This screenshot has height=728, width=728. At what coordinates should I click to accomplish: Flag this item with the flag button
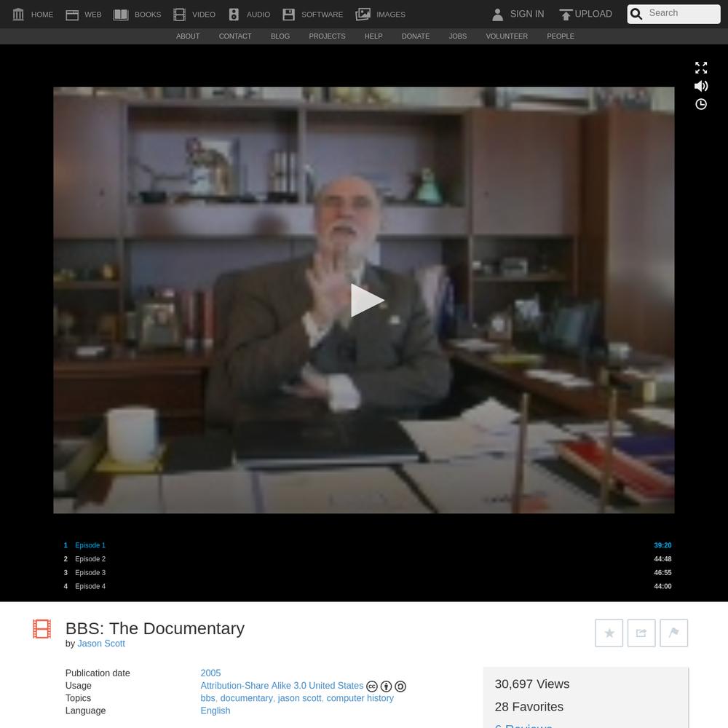673,633
